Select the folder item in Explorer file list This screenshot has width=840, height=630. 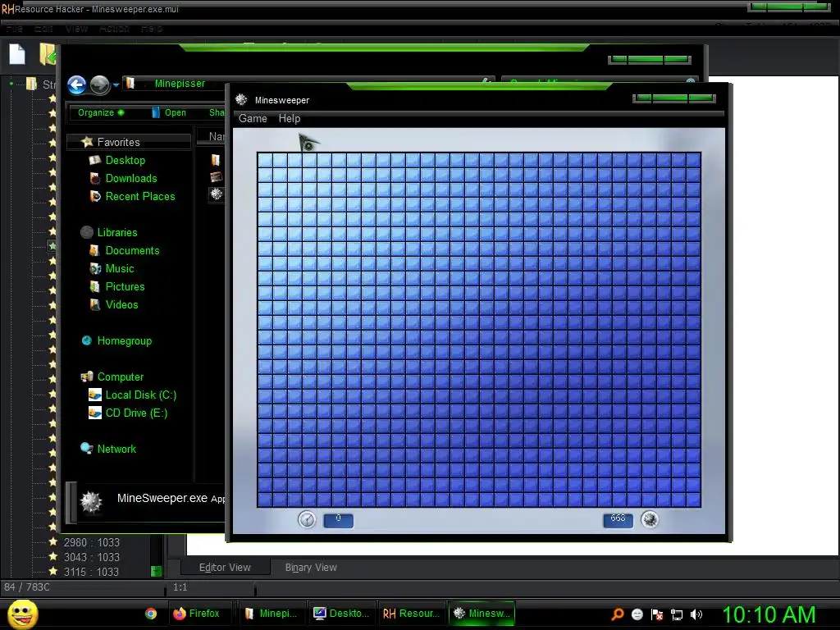[216, 160]
